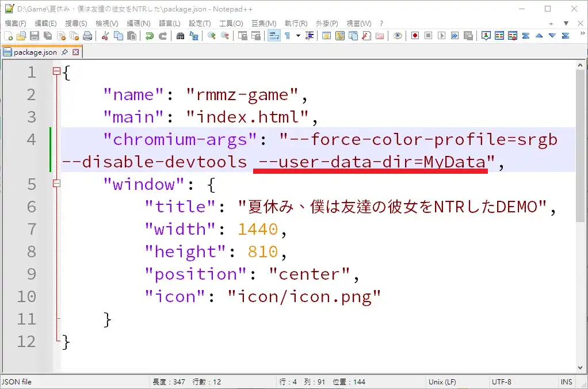Click the Zoom In magnifier icon
This screenshot has height=389, width=588.
coord(212,36)
